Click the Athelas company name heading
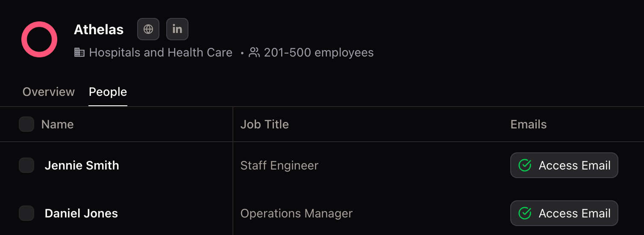644x235 pixels. [x=99, y=30]
